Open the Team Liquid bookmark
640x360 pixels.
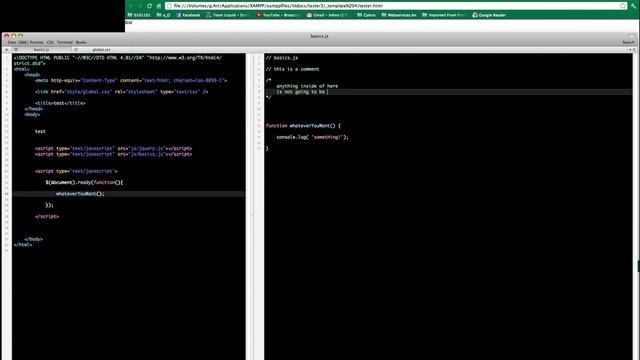pos(227,15)
